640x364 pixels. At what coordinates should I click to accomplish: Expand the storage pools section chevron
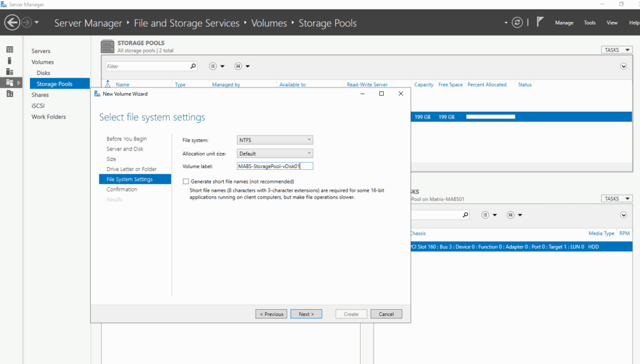coord(623,66)
